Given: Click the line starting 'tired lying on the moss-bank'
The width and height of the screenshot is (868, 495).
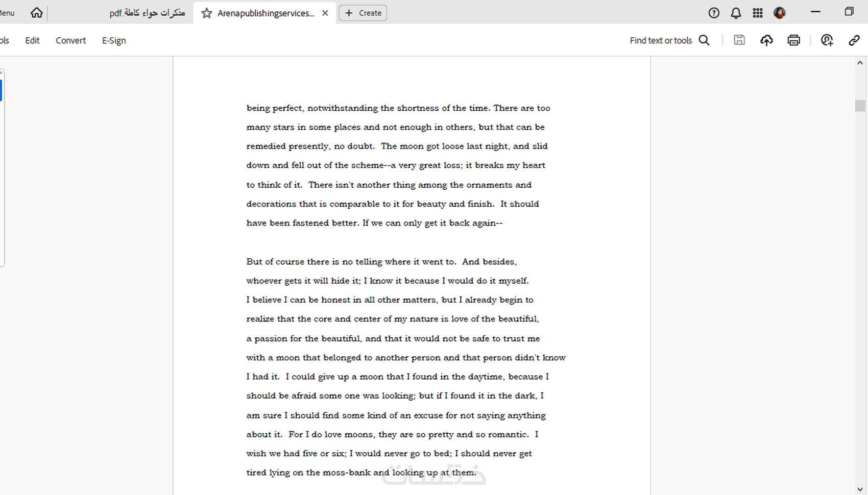Looking at the screenshot, I should coord(361,473).
